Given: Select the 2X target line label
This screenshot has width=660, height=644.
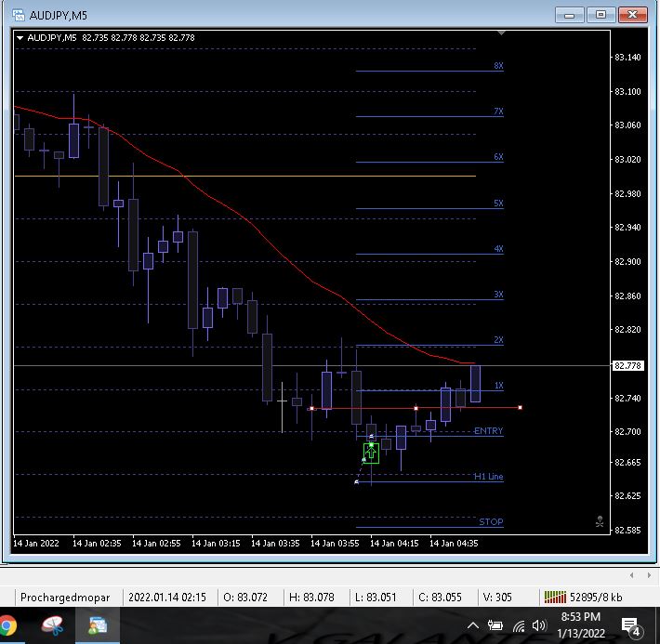Looking at the screenshot, I should point(498,340).
